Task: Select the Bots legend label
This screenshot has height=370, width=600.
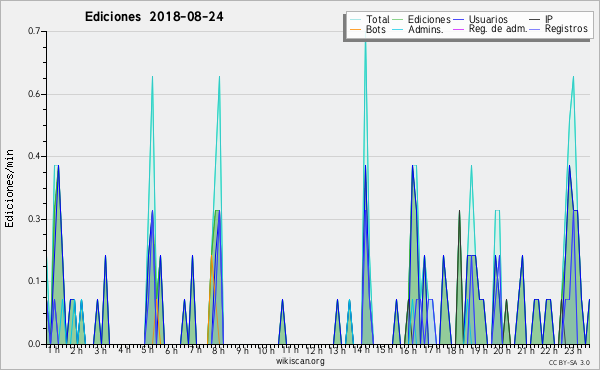Action: click(376, 29)
